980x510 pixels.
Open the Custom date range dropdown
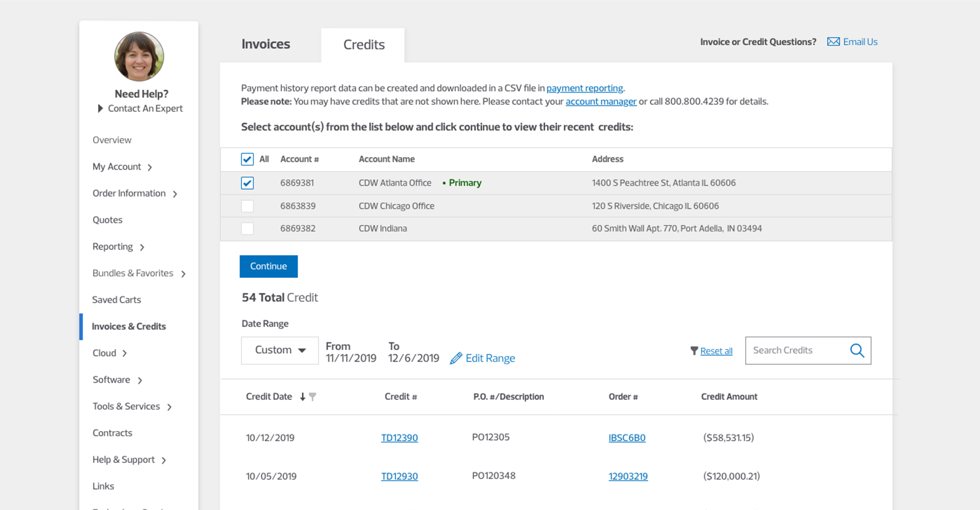[280, 350]
